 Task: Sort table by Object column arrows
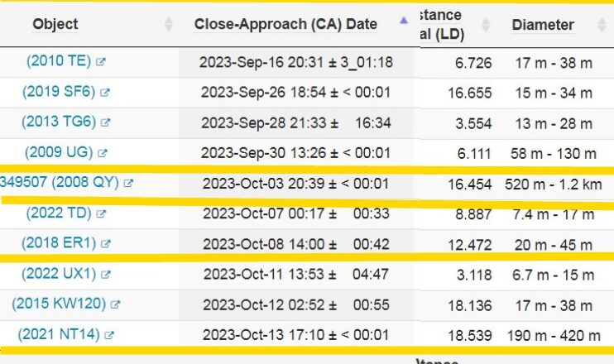pos(169,24)
